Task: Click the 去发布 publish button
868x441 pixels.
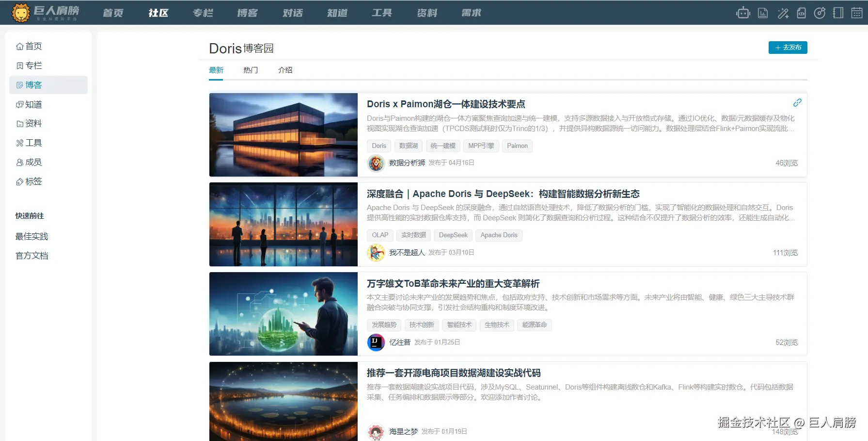Action: [788, 48]
